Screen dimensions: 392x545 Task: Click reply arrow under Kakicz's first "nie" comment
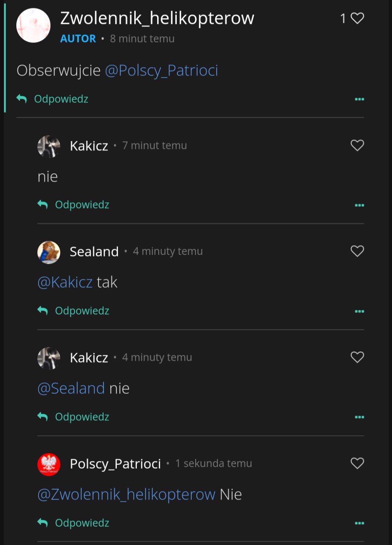point(43,204)
